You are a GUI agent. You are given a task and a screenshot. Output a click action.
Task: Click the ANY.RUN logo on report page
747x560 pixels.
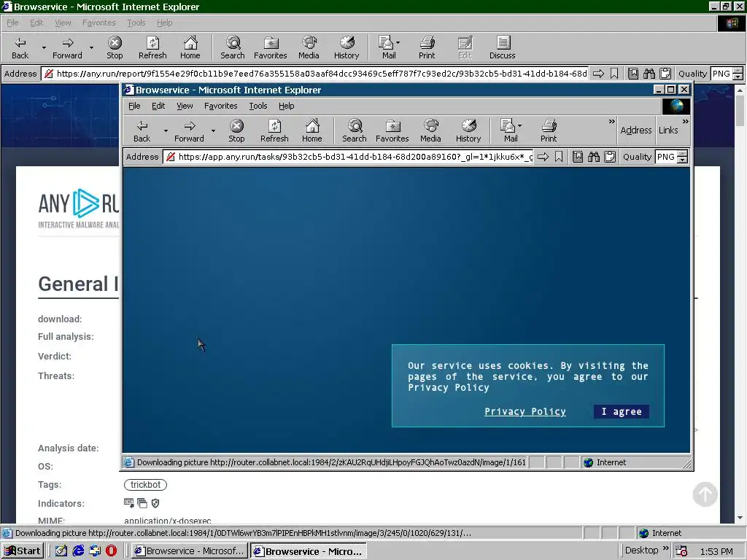pyautogui.click(x=79, y=209)
